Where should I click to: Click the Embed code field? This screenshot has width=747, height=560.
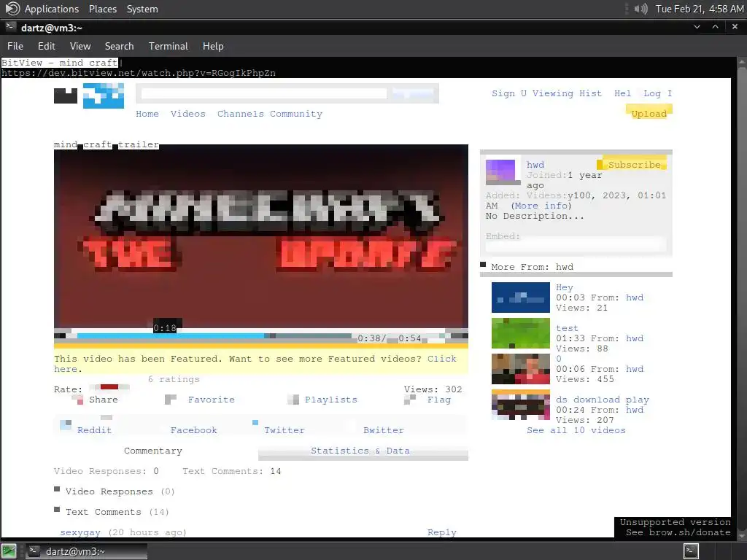click(576, 246)
